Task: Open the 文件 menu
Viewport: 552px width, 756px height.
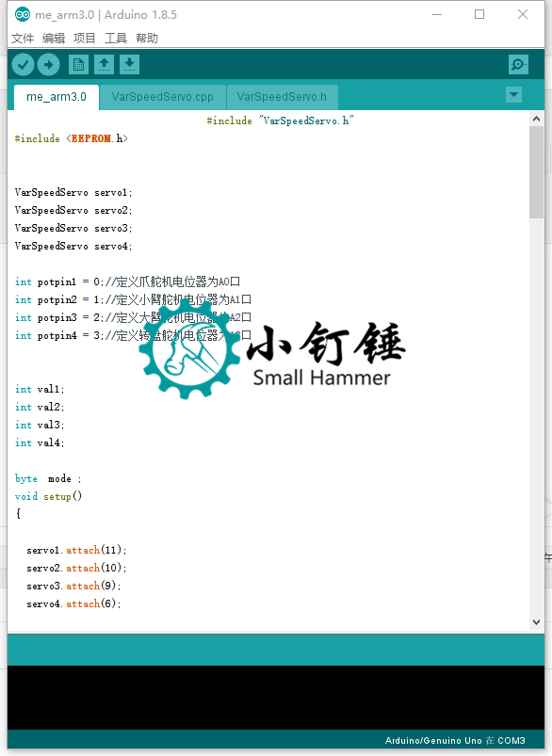Action: 23,38
